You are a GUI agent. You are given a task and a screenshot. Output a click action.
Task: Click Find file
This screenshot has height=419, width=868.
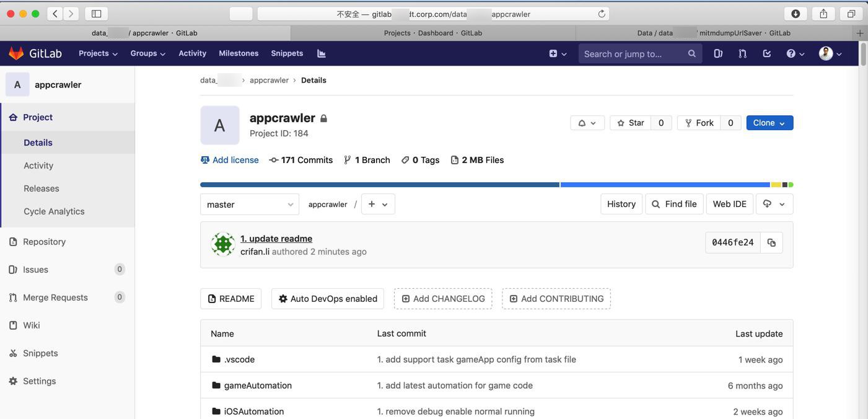(x=674, y=204)
